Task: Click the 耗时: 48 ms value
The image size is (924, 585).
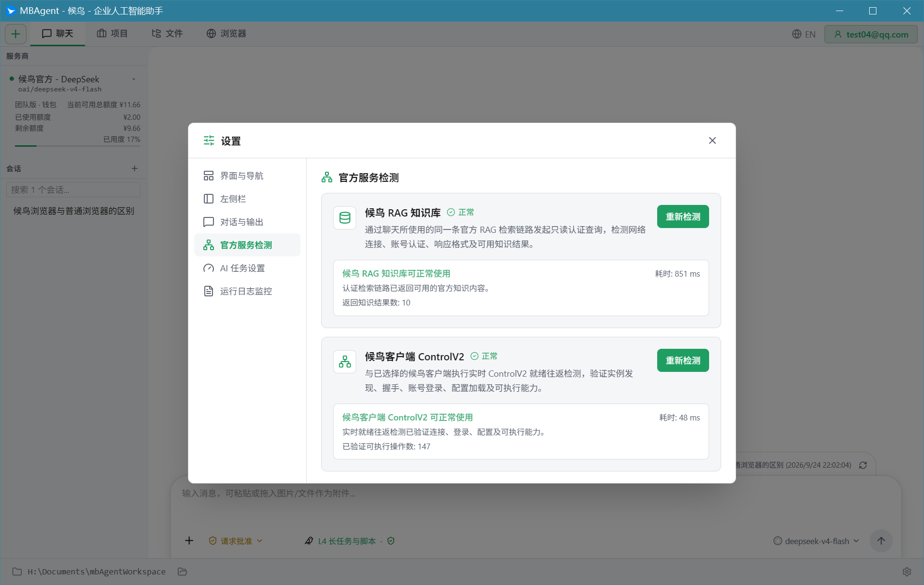Action: pyautogui.click(x=679, y=418)
